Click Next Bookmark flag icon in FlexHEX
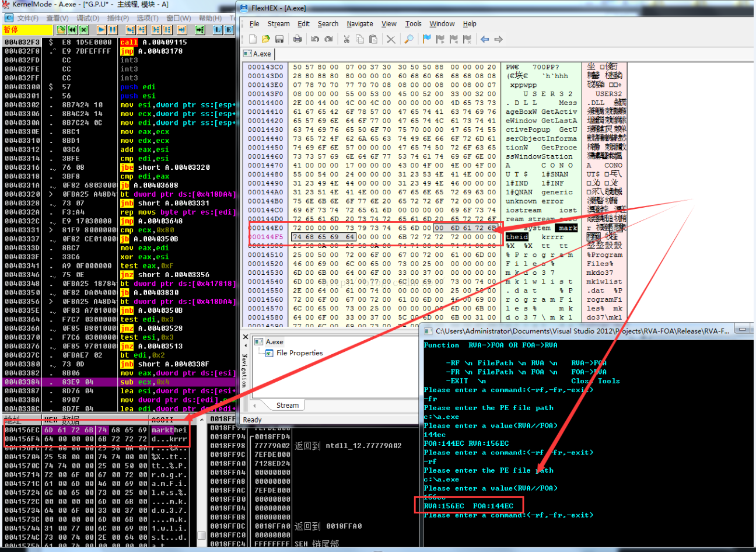This screenshot has height=552, width=756. (x=440, y=39)
